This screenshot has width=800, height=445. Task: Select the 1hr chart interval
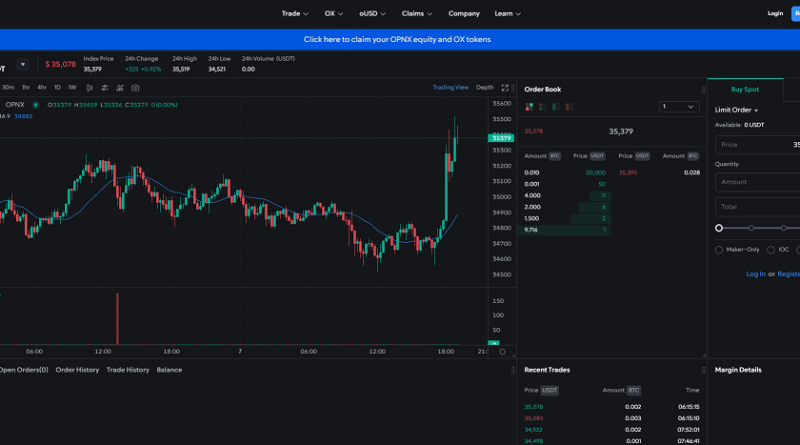click(x=26, y=88)
